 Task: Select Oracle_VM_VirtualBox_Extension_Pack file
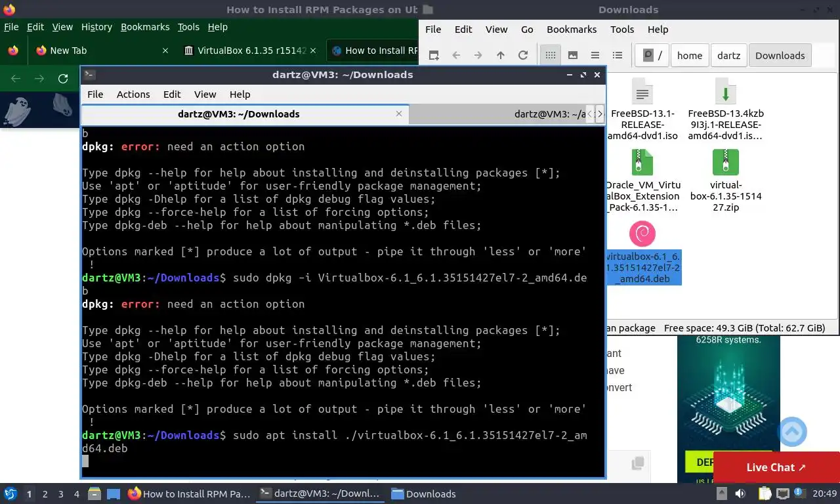pos(642,180)
